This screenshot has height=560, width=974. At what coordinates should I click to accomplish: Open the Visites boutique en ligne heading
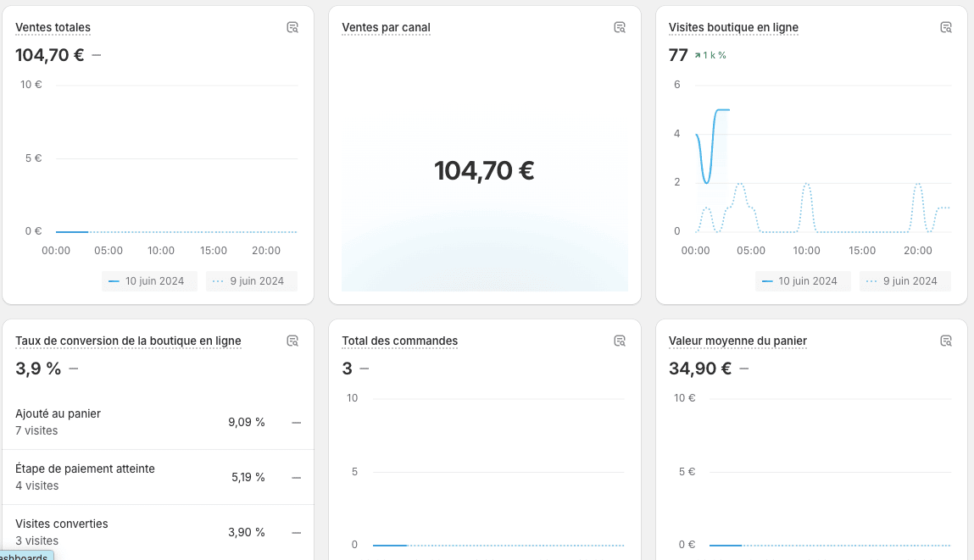(733, 27)
